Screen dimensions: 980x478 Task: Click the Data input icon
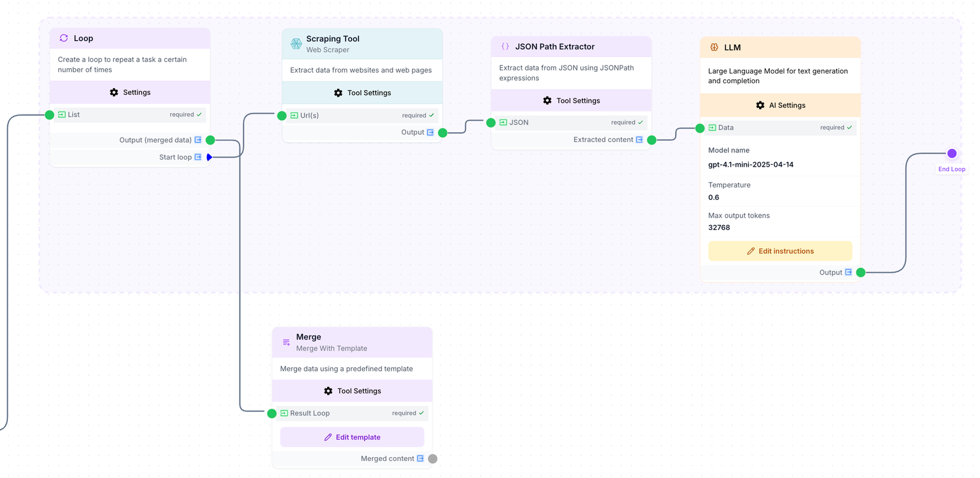(712, 127)
